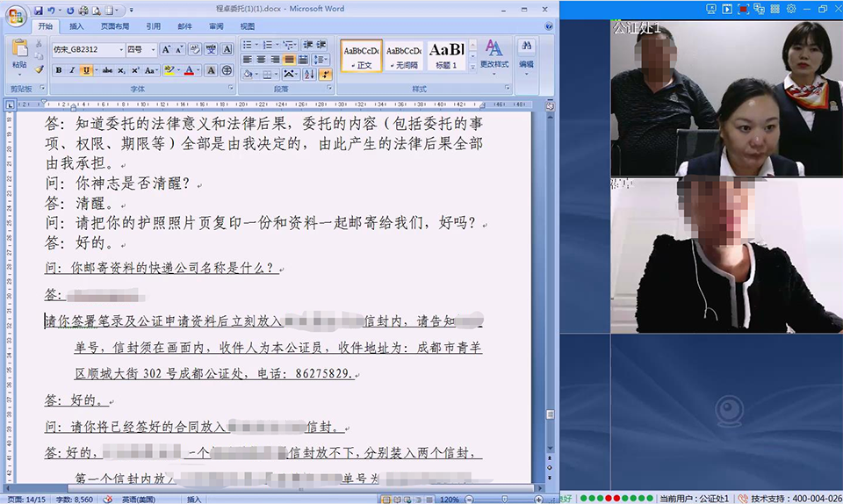Open screen share monitor icon in video app
Viewport: 843px width, 504px height.
pyautogui.click(x=710, y=9)
